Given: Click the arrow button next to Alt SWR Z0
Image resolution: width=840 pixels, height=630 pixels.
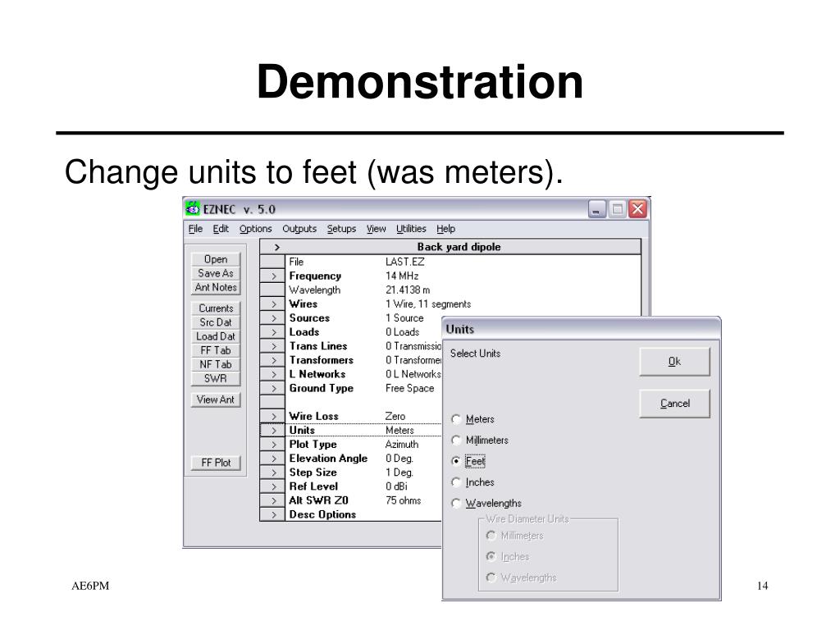Looking at the screenshot, I should [x=272, y=500].
